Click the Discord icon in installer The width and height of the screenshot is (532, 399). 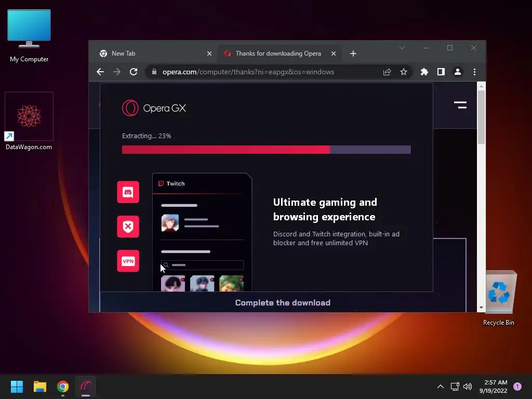coord(128,192)
